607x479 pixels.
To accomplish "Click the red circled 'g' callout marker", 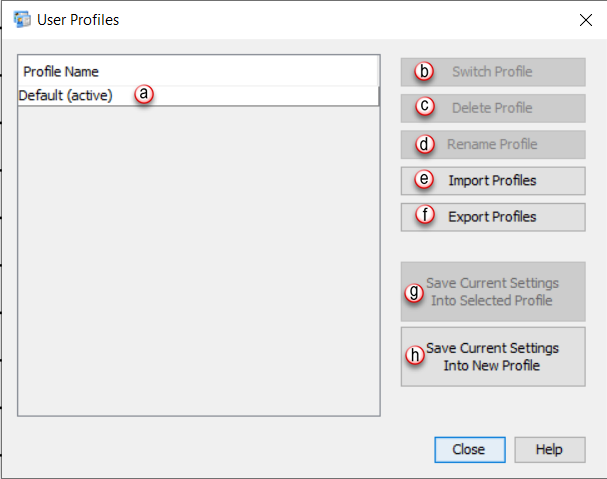I will click(415, 293).
